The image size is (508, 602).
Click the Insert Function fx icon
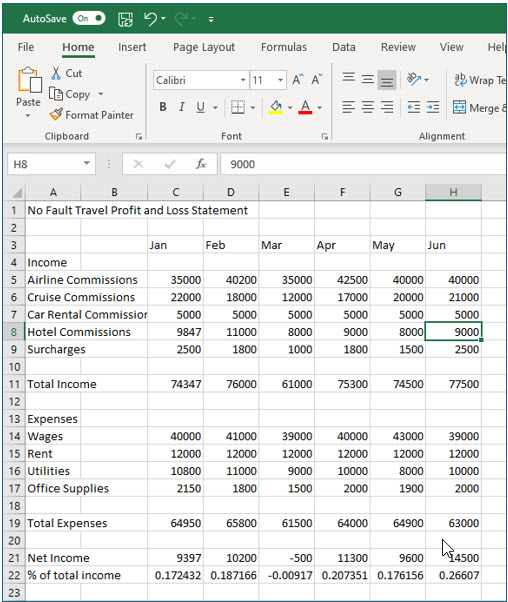pos(200,164)
